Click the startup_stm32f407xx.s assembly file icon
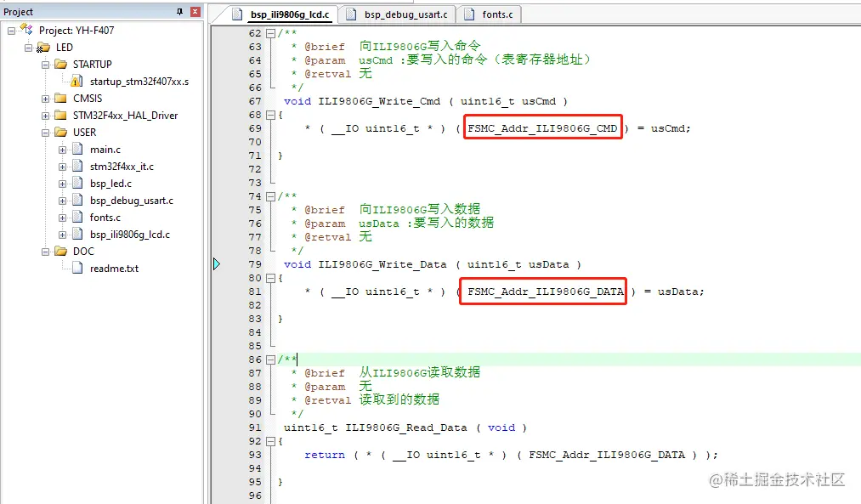Screen dimensions: 861x504 [x=77, y=82]
